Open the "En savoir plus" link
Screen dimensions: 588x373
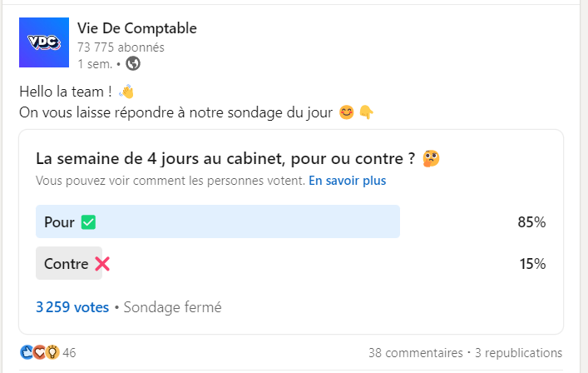347,180
